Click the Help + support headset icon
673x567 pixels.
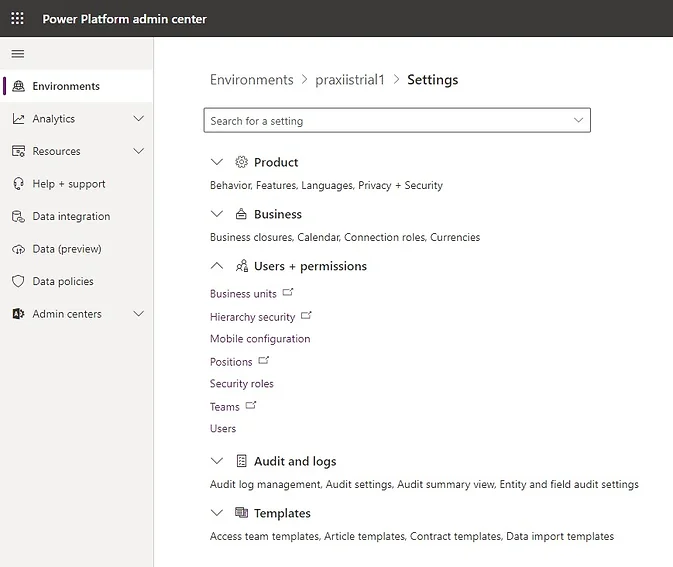18,184
